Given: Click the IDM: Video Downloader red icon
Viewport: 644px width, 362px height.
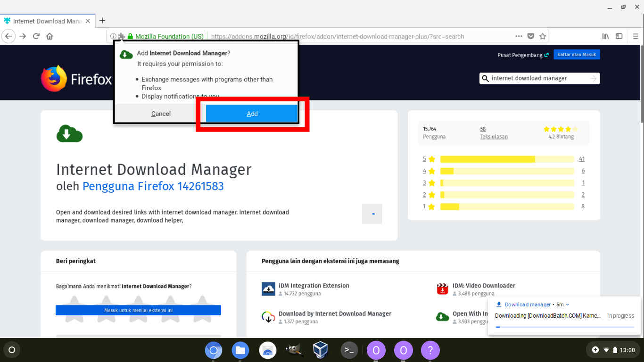Looking at the screenshot, I should [442, 288].
